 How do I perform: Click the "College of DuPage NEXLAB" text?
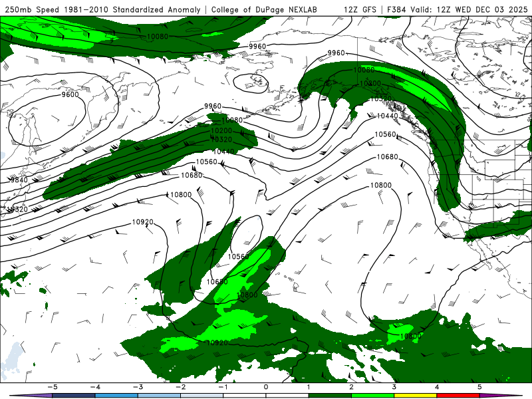point(264,9)
